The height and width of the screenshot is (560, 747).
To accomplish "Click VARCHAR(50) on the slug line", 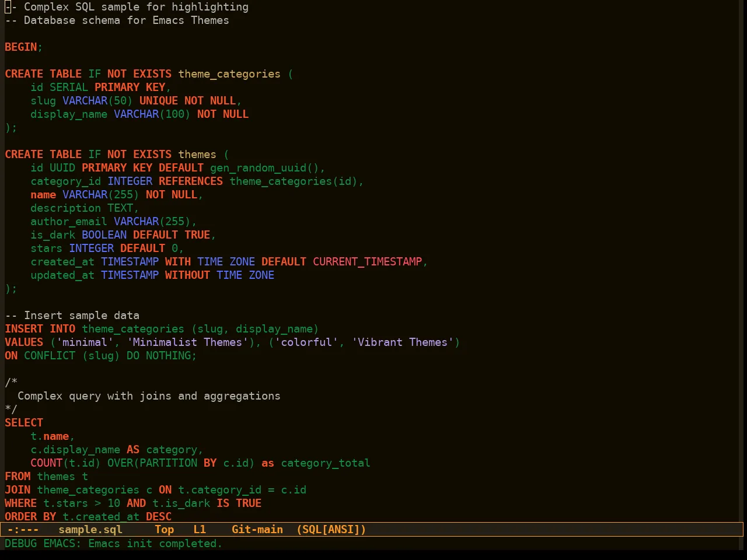I will tap(97, 101).
